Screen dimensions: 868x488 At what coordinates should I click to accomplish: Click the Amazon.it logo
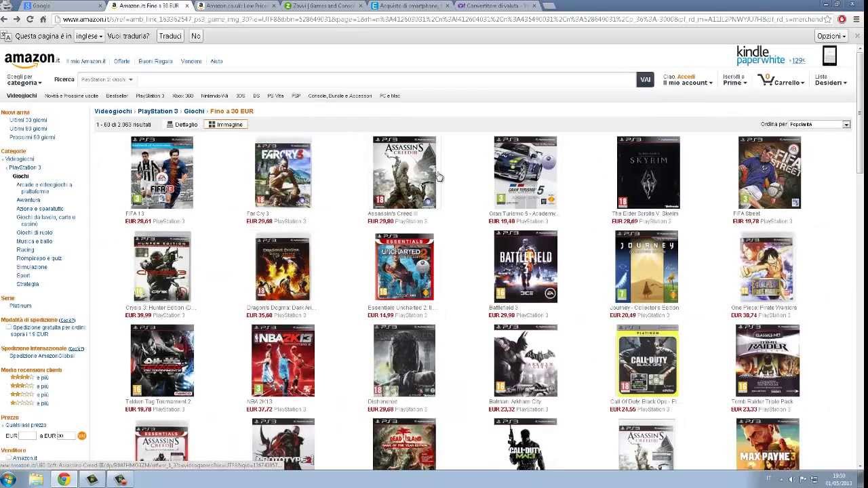[x=32, y=60]
